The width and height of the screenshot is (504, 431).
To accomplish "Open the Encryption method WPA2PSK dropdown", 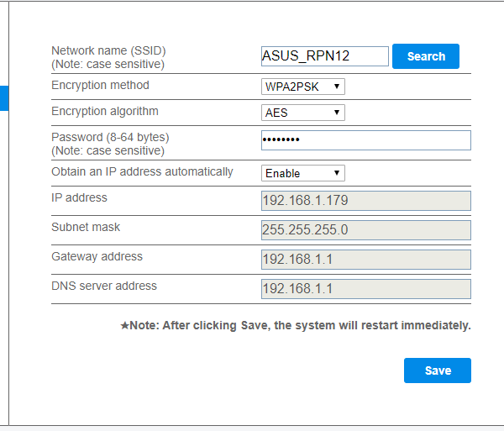I will coord(302,87).
